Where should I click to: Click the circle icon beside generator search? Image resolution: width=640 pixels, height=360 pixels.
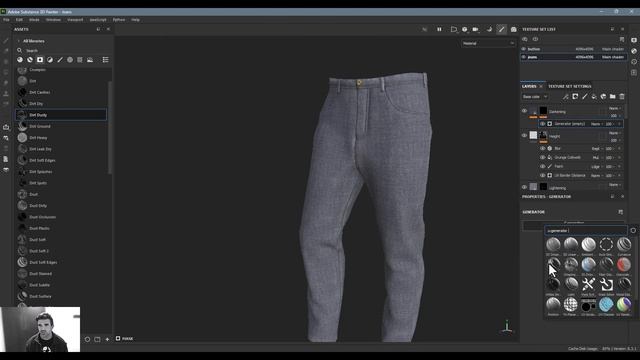click(633, 231)
